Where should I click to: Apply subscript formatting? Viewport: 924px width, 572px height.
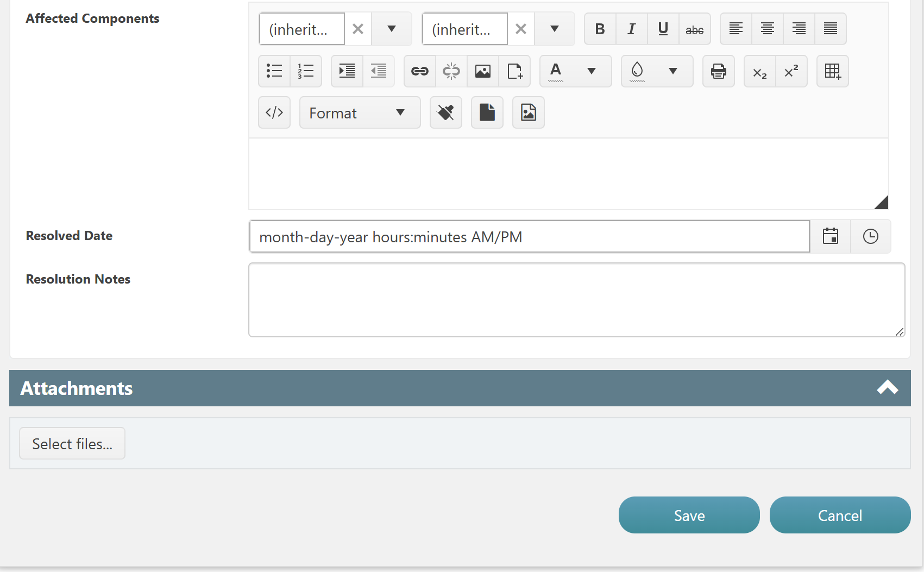[x=759, y=71]
